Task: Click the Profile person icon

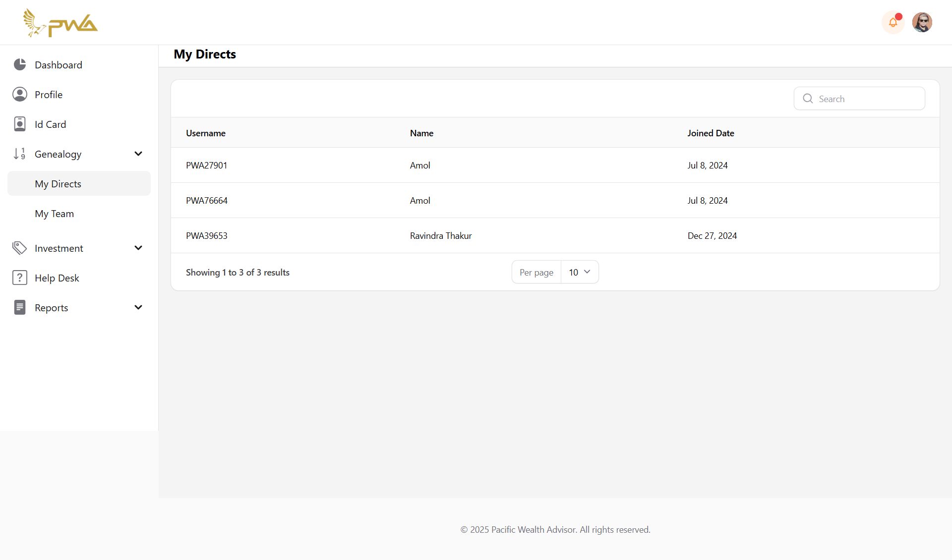Action: click(x=20, y=94)
